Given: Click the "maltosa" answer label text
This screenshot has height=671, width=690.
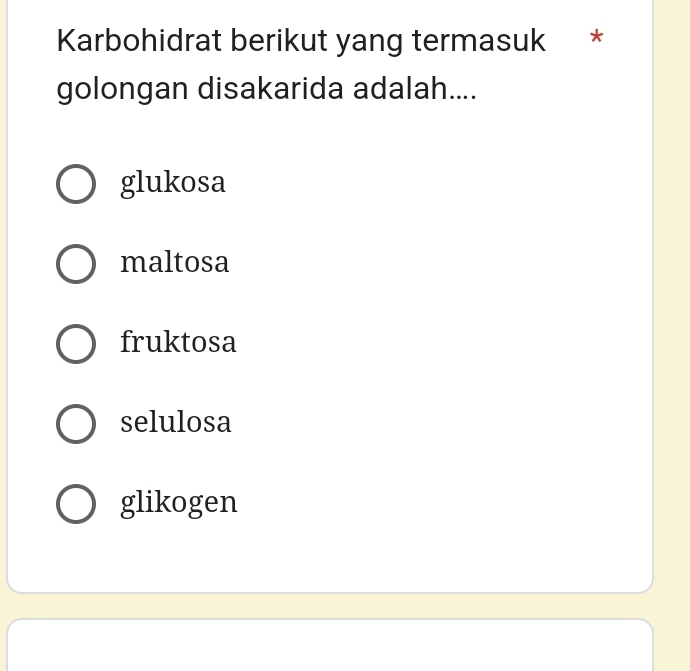Looking at the screenshot, I should coord(175,263).
